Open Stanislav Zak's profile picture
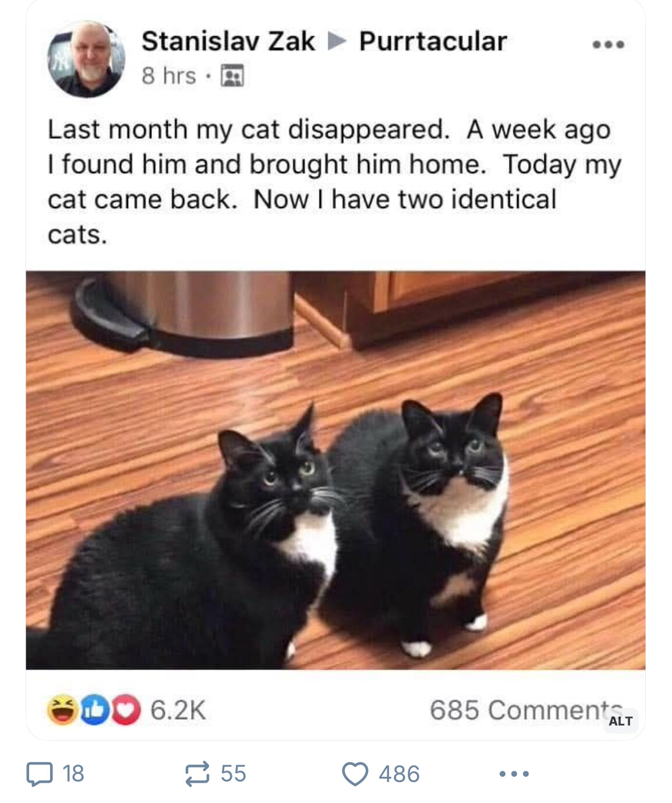This screenshot has width=672, height=803. pyautogui.click(x=86, y=59)
